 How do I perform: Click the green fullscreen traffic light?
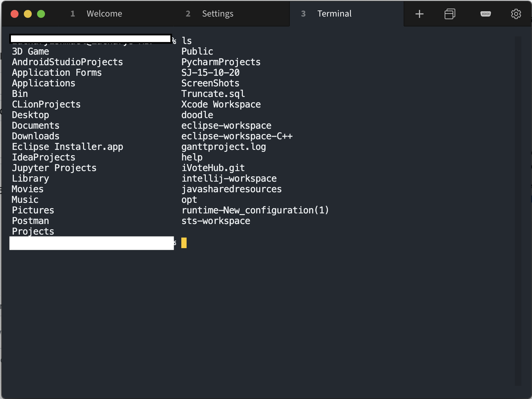point(41,14)
